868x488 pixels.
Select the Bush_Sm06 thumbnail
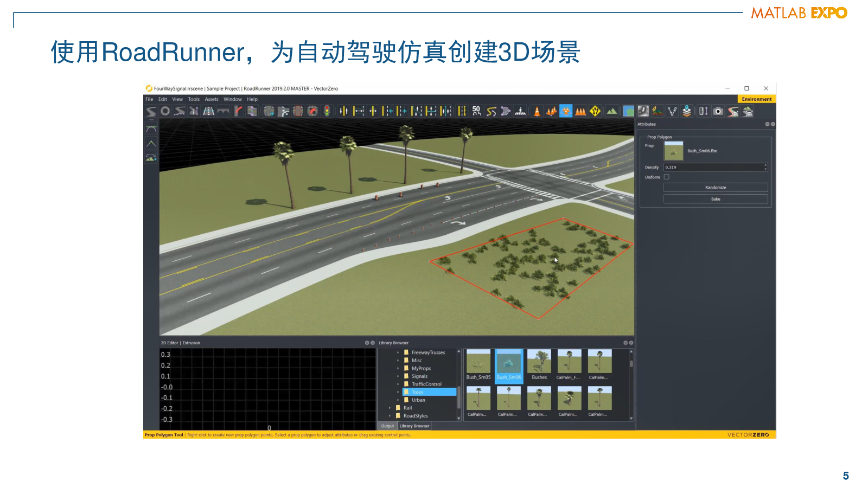tap(509, 366)
